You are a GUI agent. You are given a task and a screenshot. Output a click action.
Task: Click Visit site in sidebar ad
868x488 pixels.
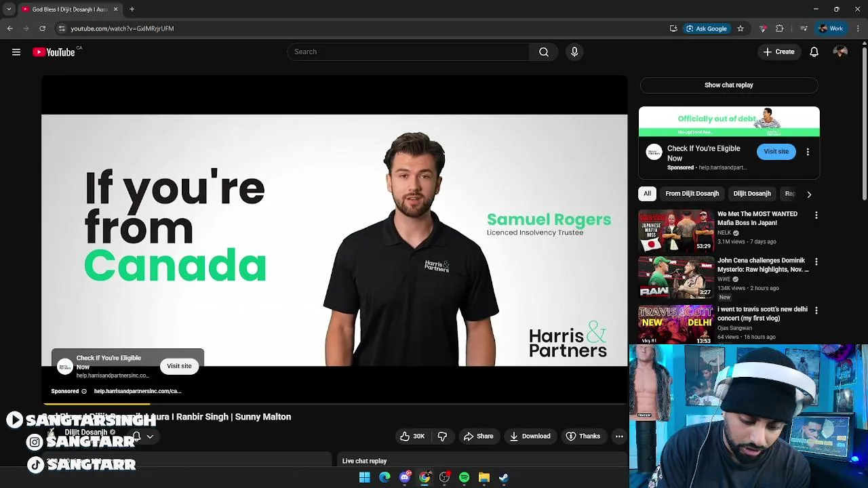776,152
